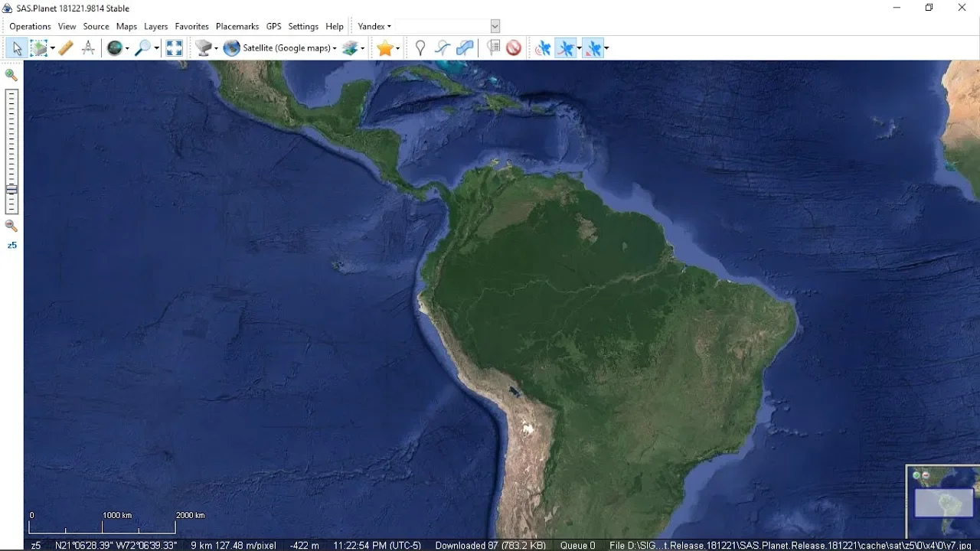
Task: Expand the GPS track dropdown arrow
Action: pyautogui.click(x=579, y=48)
